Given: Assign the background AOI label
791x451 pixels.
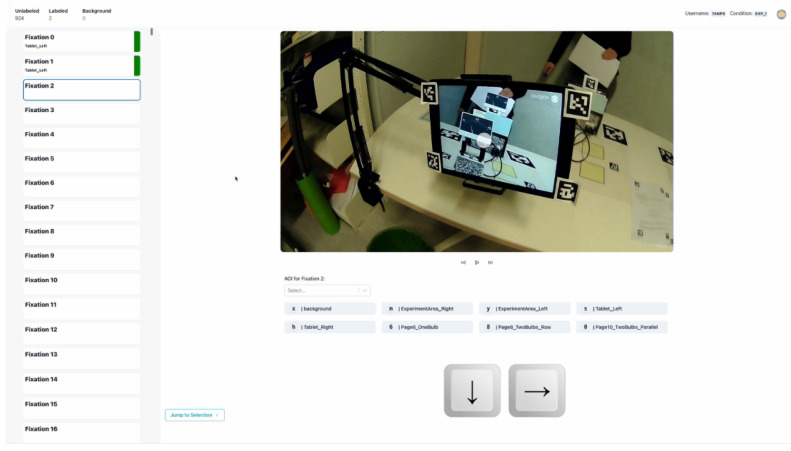Looking at the screenshot, I should (330, 309).
